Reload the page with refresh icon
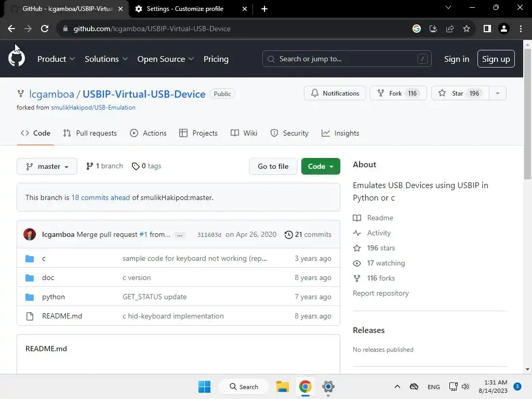532x399 pixels. (45, 29)
